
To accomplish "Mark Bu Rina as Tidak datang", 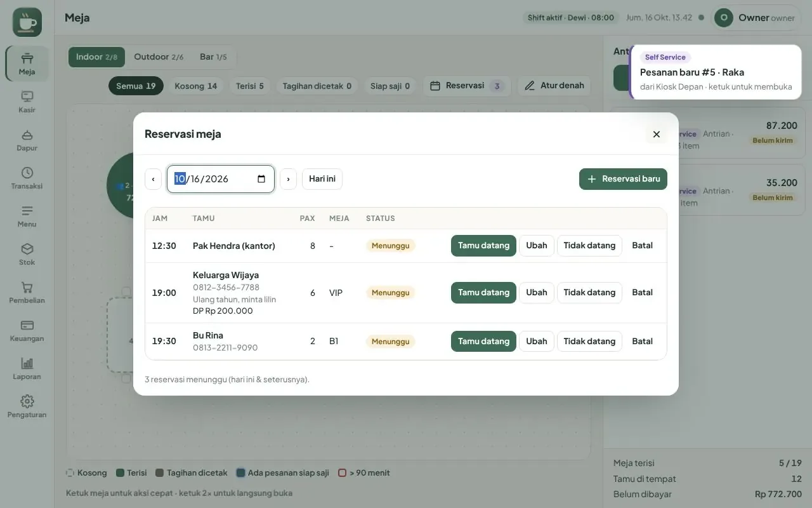I will click(589, 342).
